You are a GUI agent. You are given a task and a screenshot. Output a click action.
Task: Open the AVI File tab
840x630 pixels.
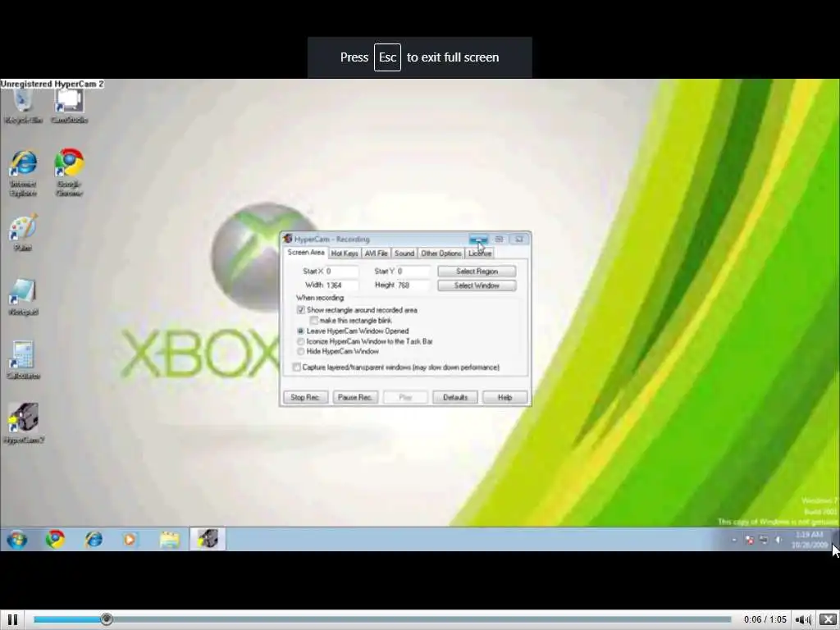[x=376, y=253]
